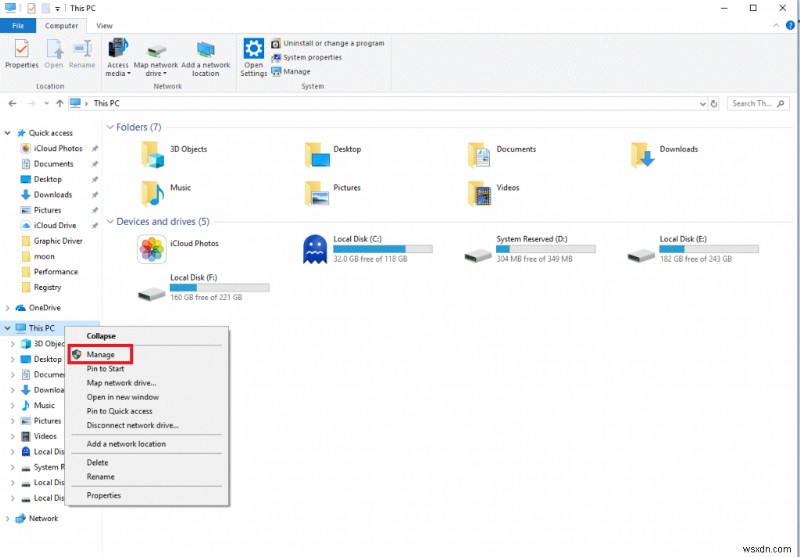Click Uninstall or change a program
The width and height of the screenshot is (800, 557).
[x=328, y=43]
